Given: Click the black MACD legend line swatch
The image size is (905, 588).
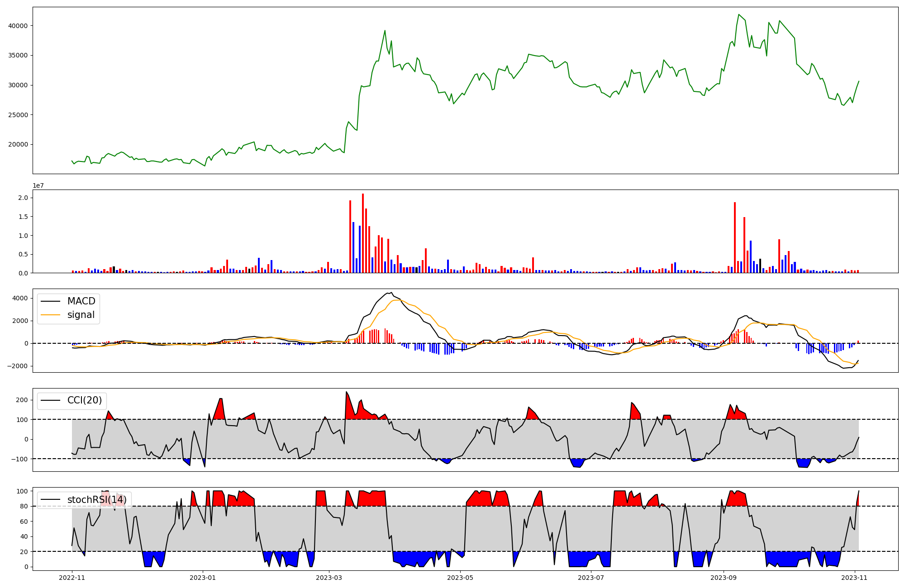Looking at the screenshot, I should coord(50,301).
